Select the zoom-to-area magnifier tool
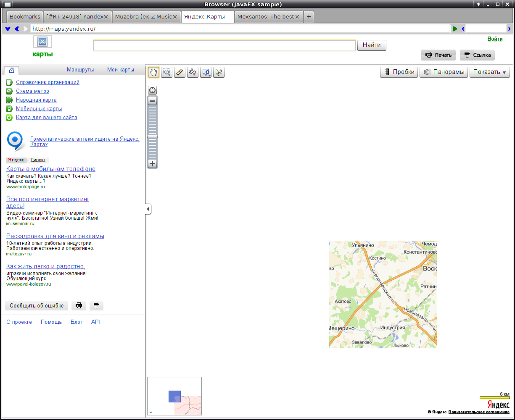515x420 pixels. (x=166, y=72)
